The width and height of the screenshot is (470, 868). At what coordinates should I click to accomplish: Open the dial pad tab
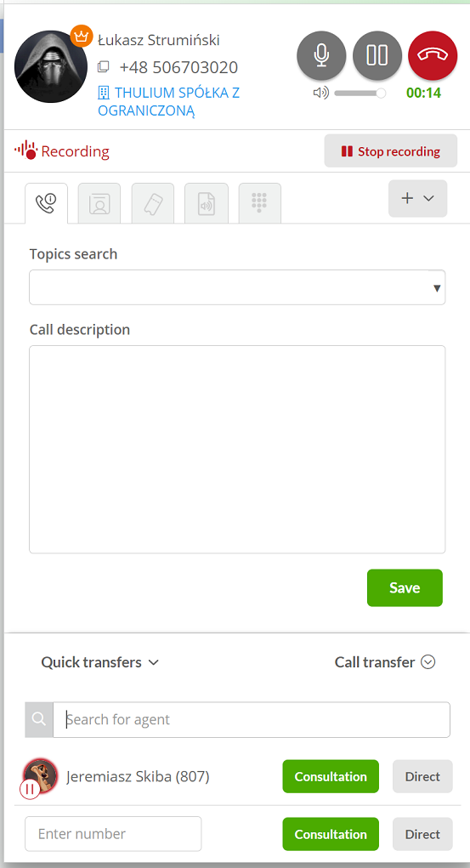[x=259, y=203]
